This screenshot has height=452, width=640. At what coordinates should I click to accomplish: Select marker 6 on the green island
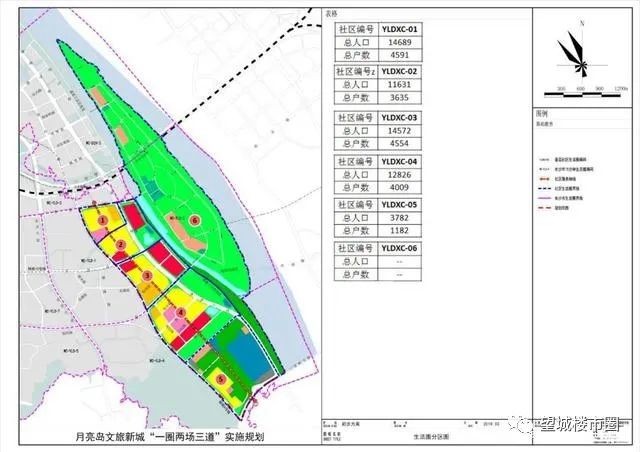point(195,220)
